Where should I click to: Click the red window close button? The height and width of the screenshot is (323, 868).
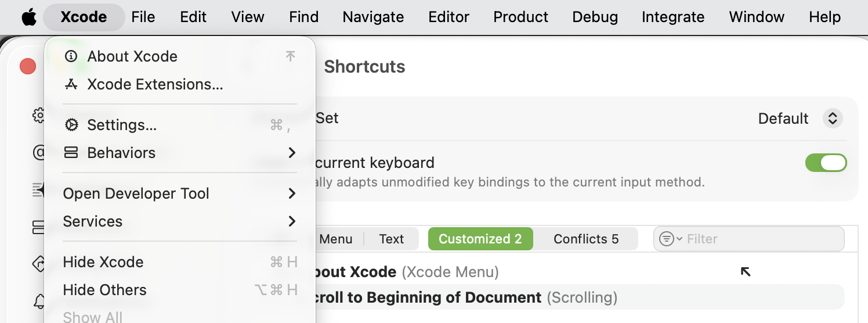28,66
